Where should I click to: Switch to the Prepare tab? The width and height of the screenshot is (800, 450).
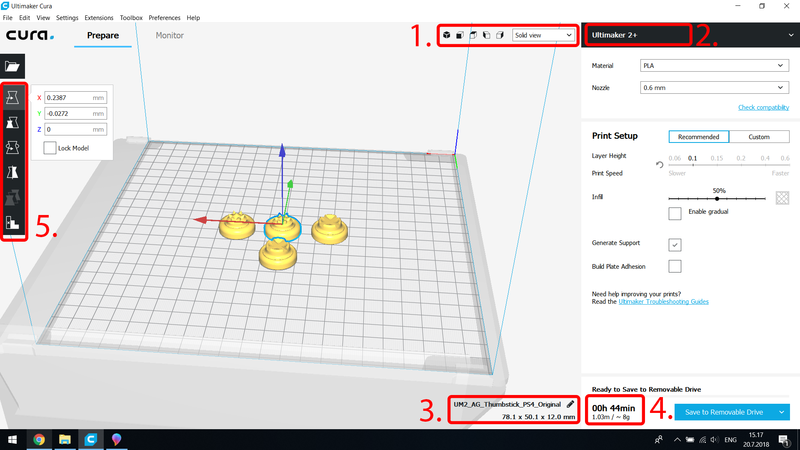coord(103,35)
